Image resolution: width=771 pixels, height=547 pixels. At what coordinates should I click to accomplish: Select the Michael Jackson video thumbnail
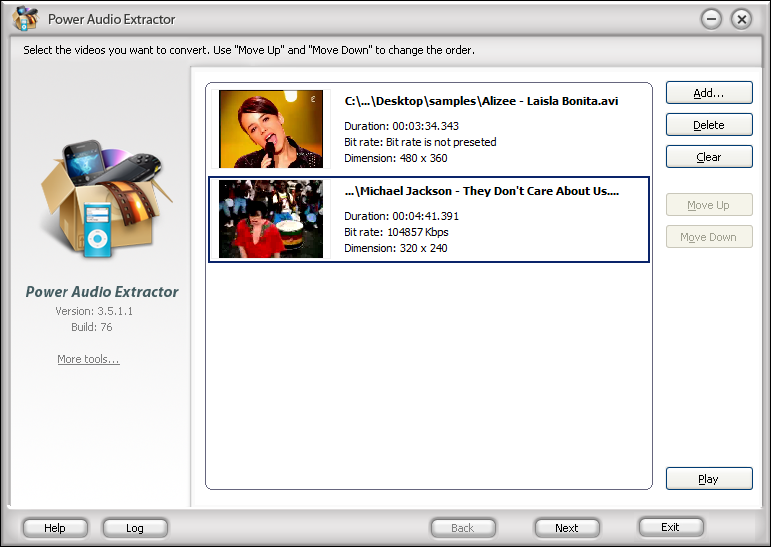pos(271,219)
